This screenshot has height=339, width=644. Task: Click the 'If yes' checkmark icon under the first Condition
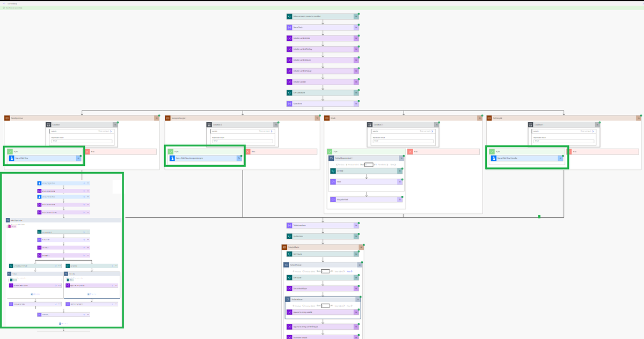(10, 152)
